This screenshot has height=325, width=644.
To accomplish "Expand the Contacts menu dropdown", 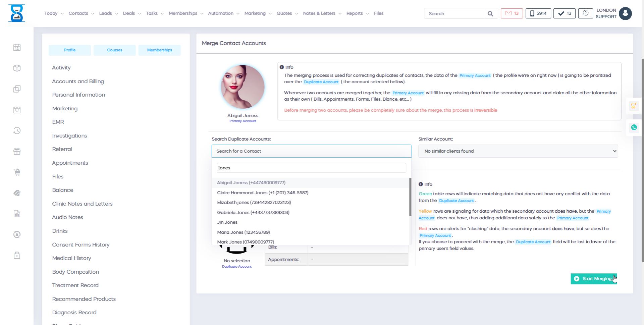I will click(81, 13).
